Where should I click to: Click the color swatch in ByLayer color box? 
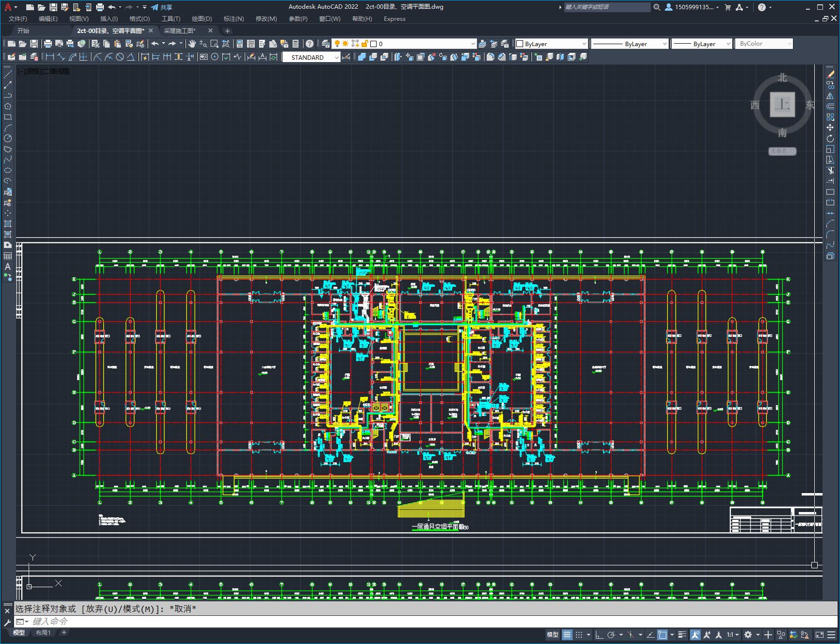click(520, 44)
